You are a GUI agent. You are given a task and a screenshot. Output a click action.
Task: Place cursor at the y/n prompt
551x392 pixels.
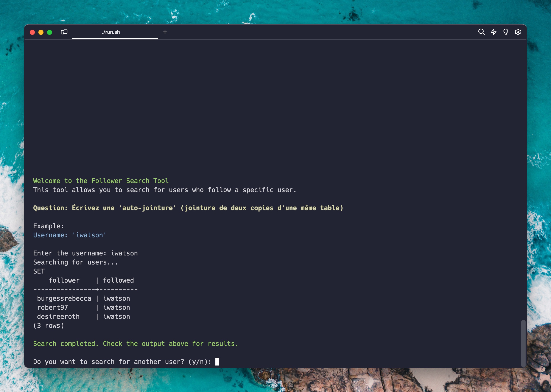tap(217, 362)
